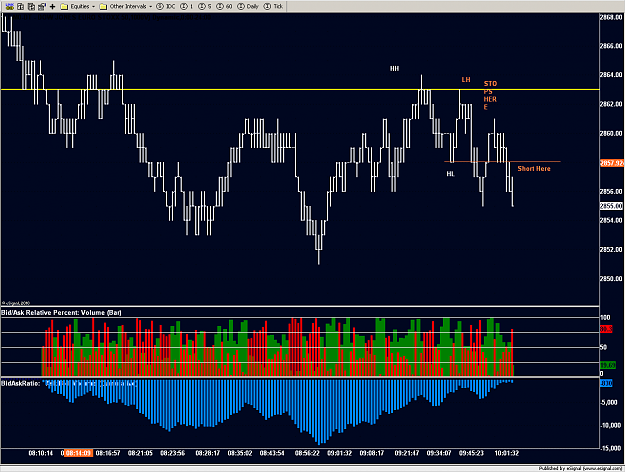Click the highlighted 08:14:09 time marker
The image size is (625, 472).
pos(78,453)
